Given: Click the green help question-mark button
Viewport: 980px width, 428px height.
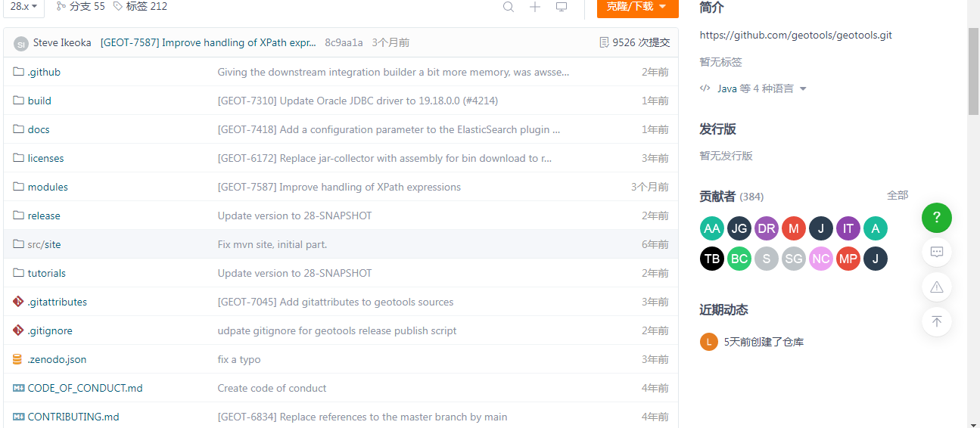Looking at the screenshot, I should click(x=937, y=218).
